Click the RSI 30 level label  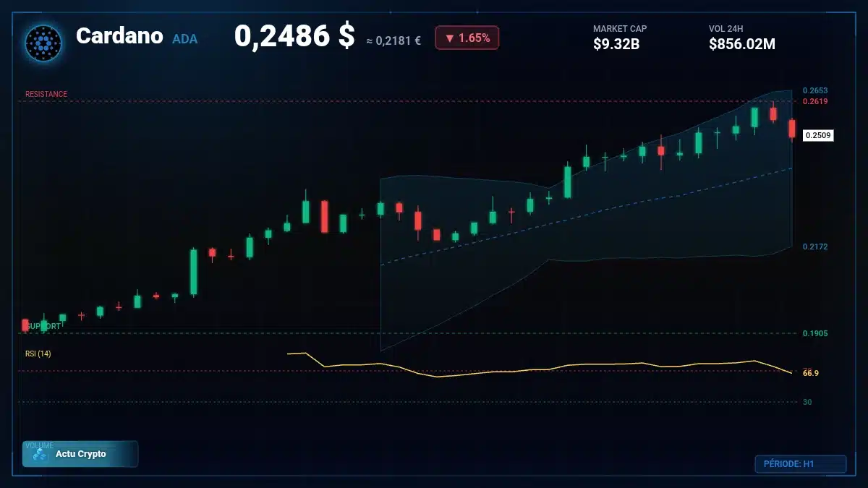click(807, 402)
